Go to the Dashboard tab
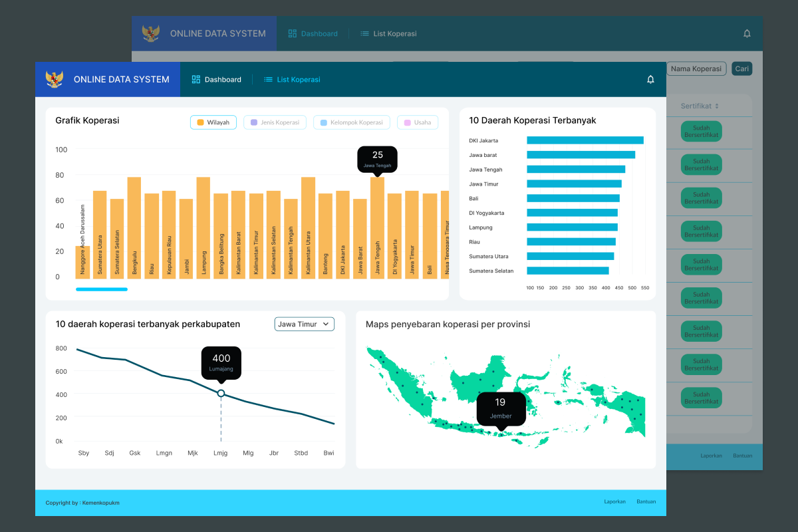 point(222,80)
